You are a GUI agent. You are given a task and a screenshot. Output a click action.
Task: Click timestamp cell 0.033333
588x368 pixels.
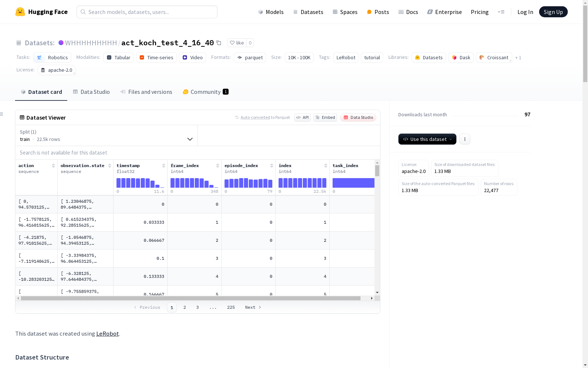click(154, 222)
